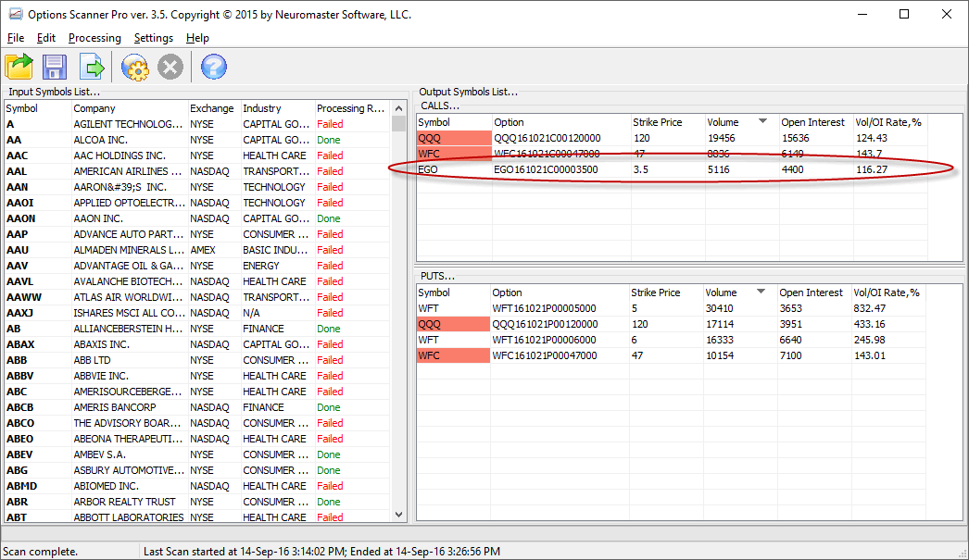The height and width of the screenshot is (560, 969).
Task: Select ABBVIE INC. row
Action: pyautogui.click(x=196, y=376)
